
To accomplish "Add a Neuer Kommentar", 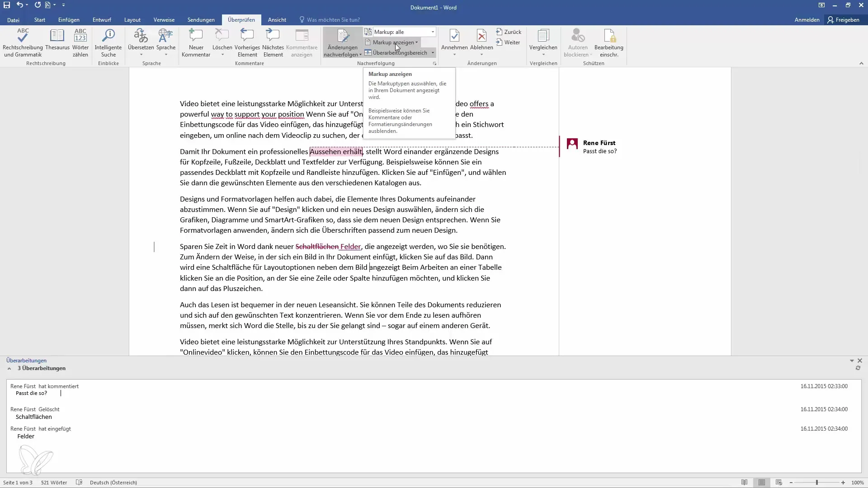I will click(196, 42).
